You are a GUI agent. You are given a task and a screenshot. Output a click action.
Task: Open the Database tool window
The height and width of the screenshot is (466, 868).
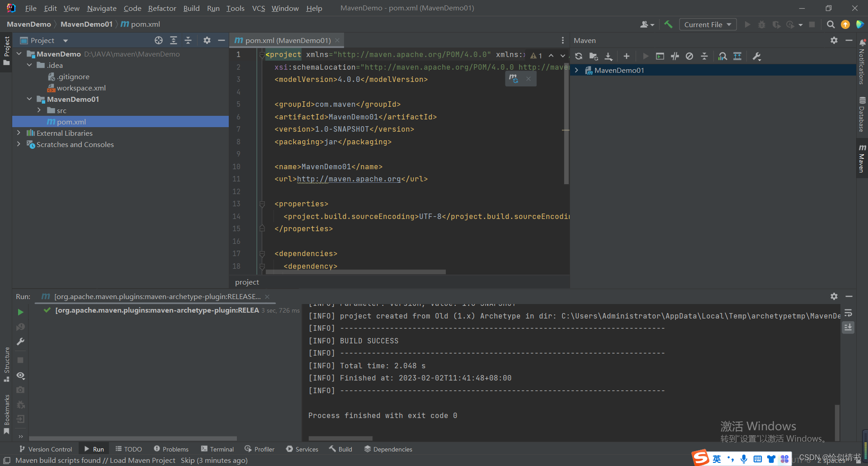(862, 114)
